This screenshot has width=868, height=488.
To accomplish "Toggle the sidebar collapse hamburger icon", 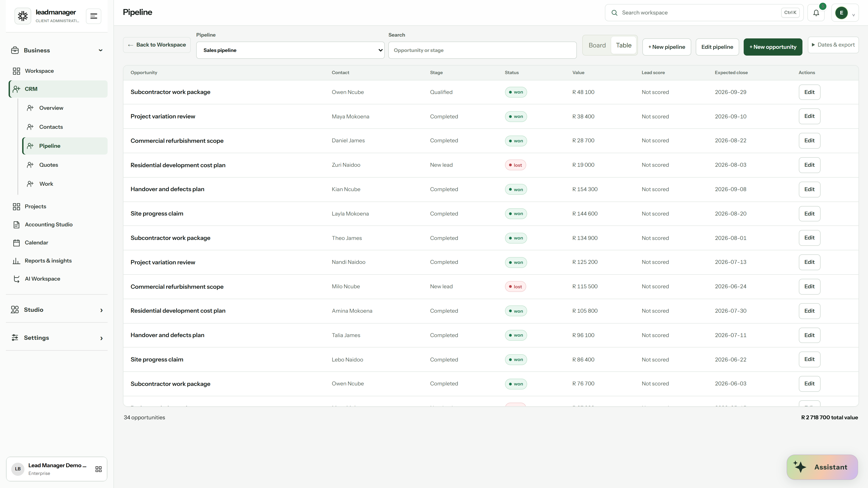I will coord(94,16).
